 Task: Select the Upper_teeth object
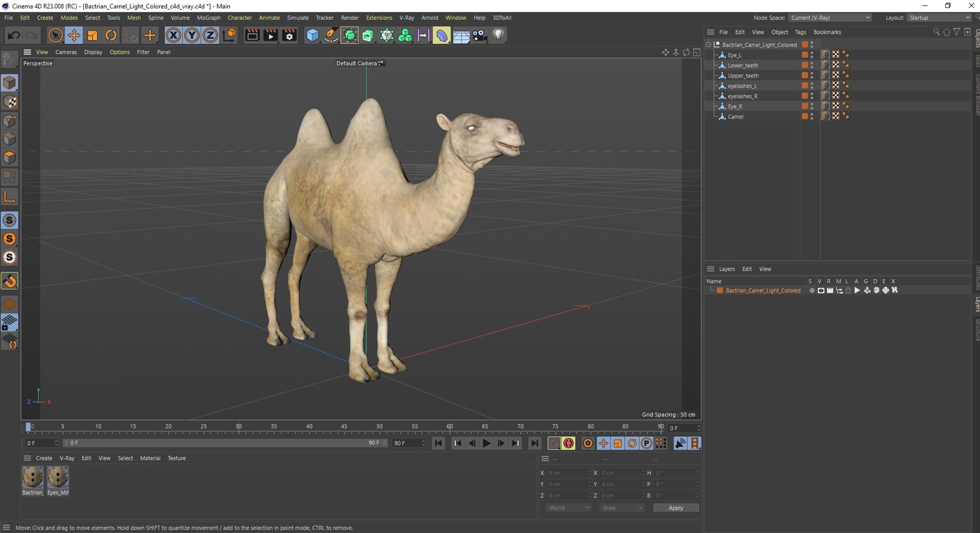point(743,76)
